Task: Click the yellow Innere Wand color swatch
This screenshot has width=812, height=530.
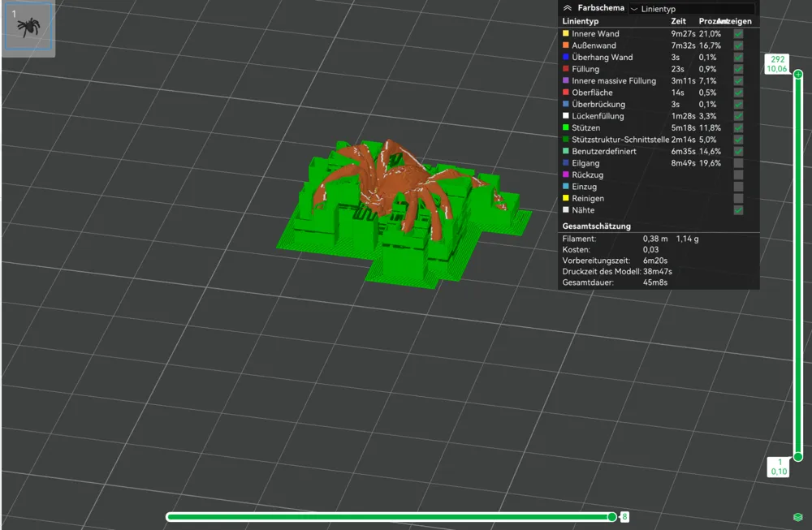Action: point(565,33)
